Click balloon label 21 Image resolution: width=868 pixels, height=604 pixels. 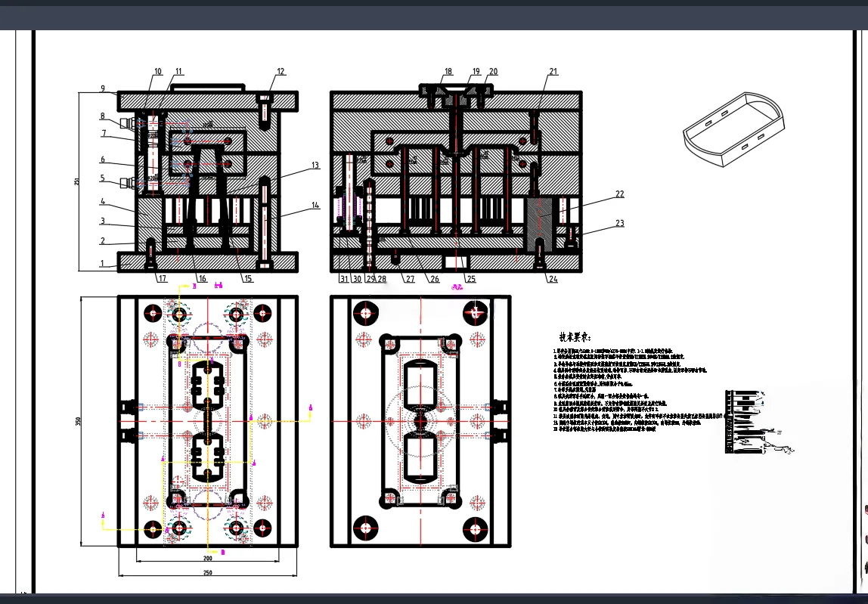[x=553, y=71]
